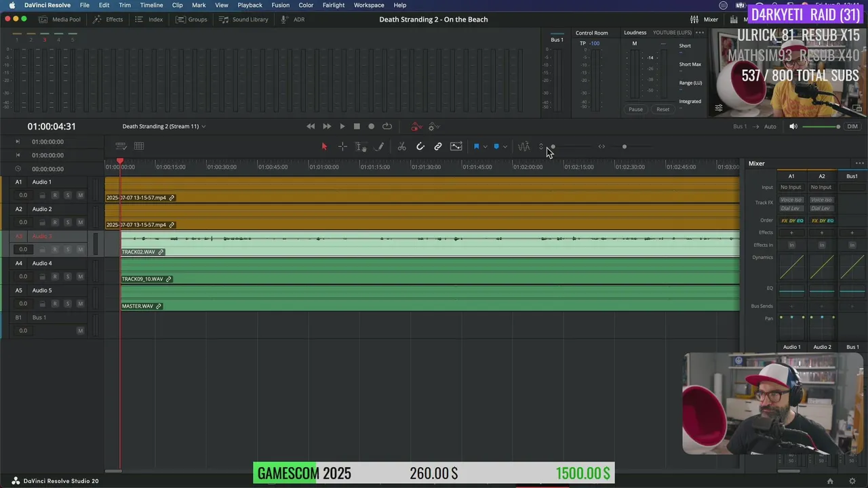Toggle the automation curve overlay icon
The image size is (868, 488).
tap(456, 146)
